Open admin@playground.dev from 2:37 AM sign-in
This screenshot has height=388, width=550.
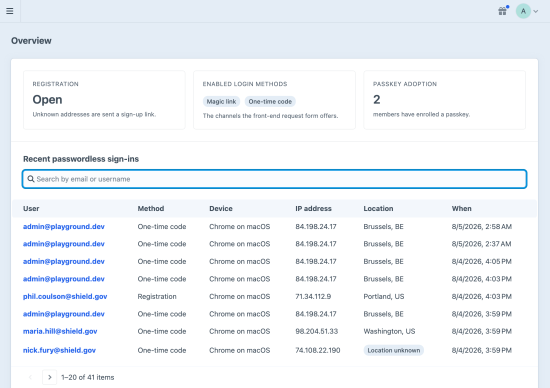(x=64, y=244)
